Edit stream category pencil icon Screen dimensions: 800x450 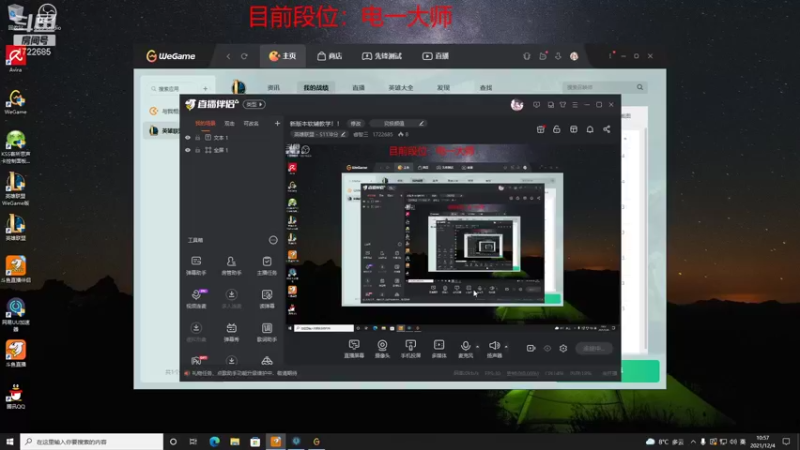343,135
